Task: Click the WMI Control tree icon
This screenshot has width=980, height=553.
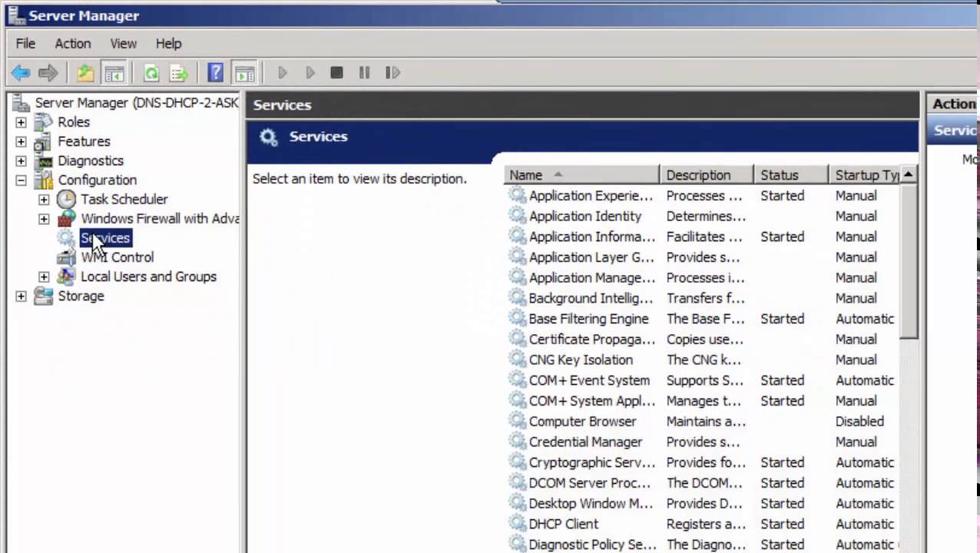Action: click(x=67, y=257)
